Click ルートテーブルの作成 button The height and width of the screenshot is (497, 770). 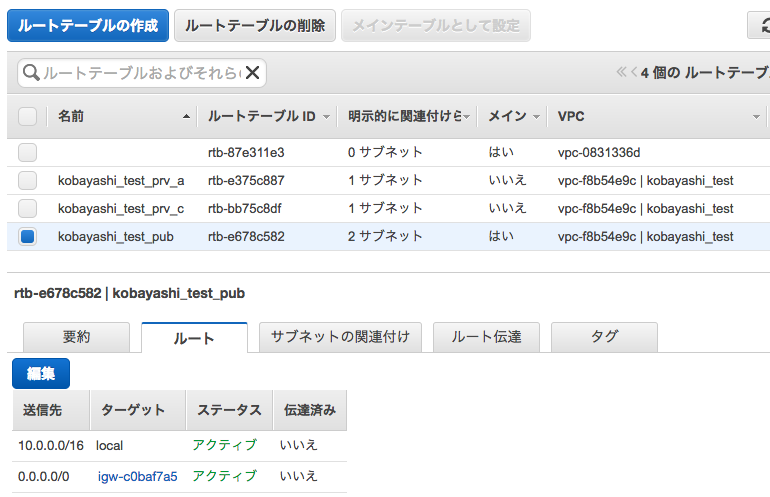88,26
